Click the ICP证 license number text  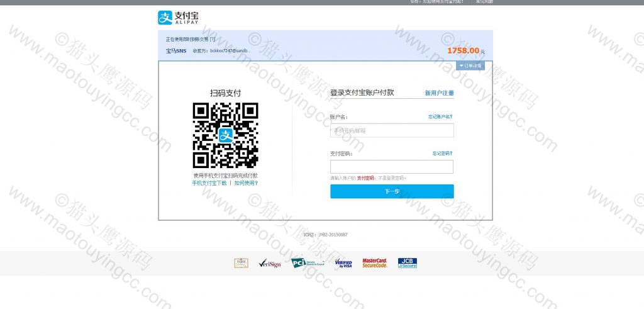325,235
